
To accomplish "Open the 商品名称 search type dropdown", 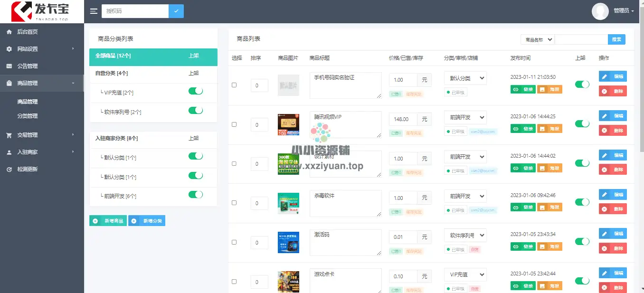I will [x=537, y=40].
